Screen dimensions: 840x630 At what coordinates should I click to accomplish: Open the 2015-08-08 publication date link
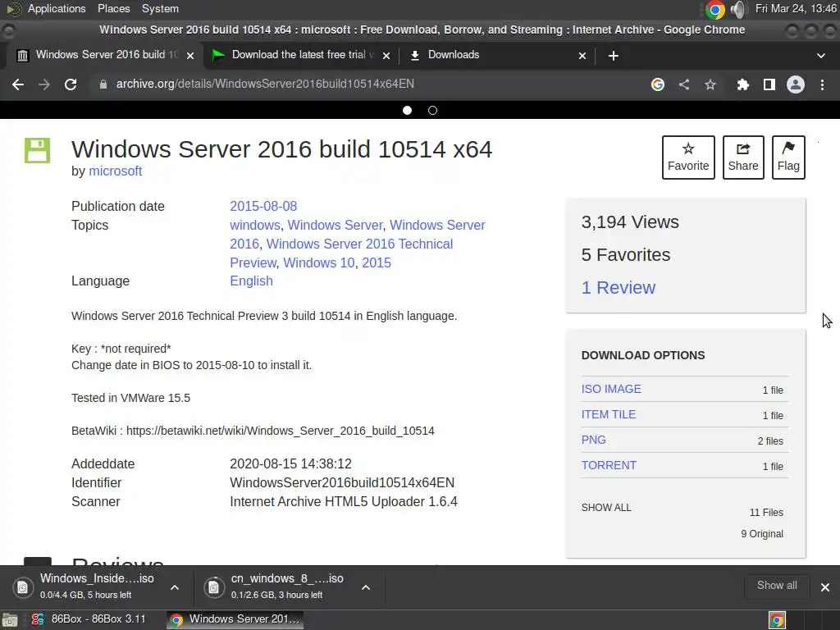[x=263, y=206]
